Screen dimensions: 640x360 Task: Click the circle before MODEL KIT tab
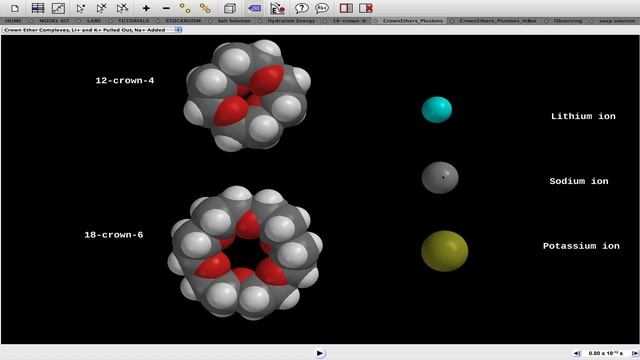pos(31,20)
